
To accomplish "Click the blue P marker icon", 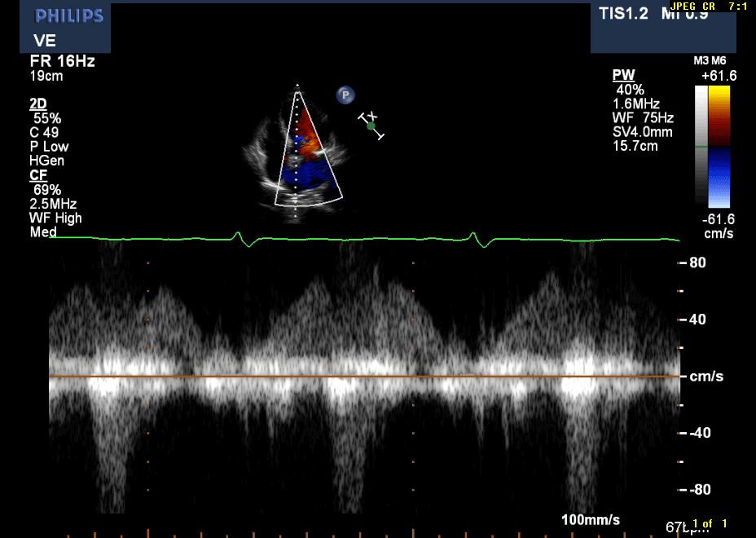I will click(x=345, y=95).
